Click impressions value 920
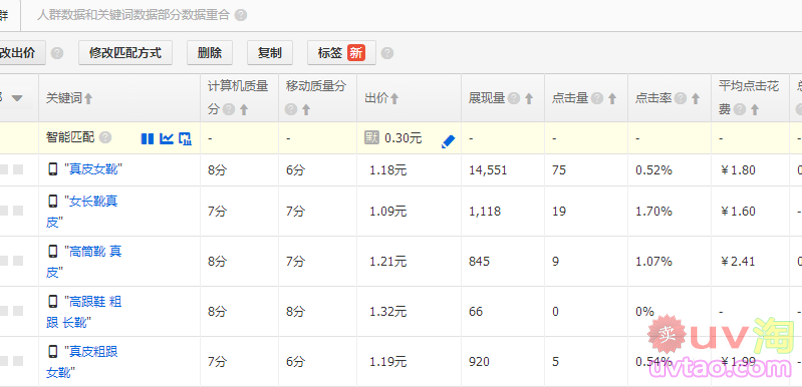The image size is (802, 387). 479,361
